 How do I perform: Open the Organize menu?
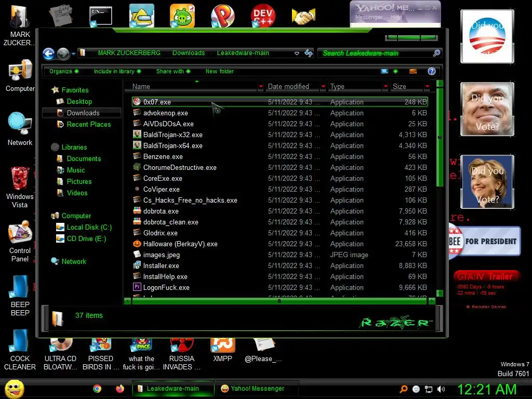tap(63, 71)
